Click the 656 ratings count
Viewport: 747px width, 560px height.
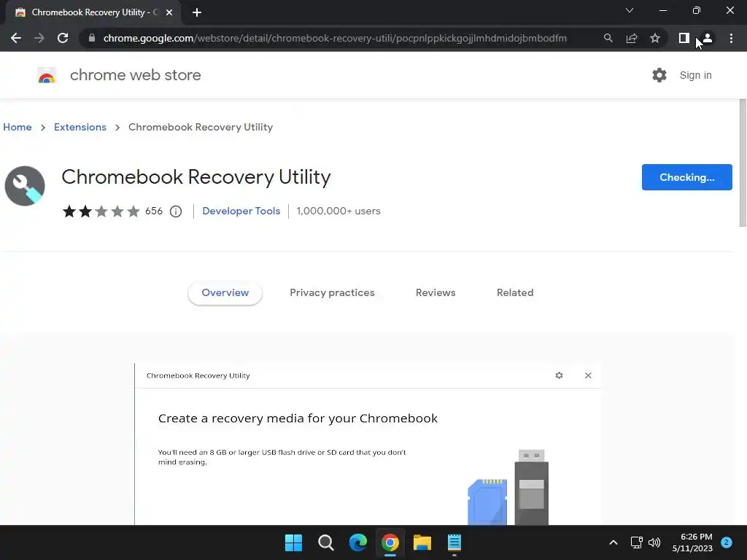(x=154, y=211)
